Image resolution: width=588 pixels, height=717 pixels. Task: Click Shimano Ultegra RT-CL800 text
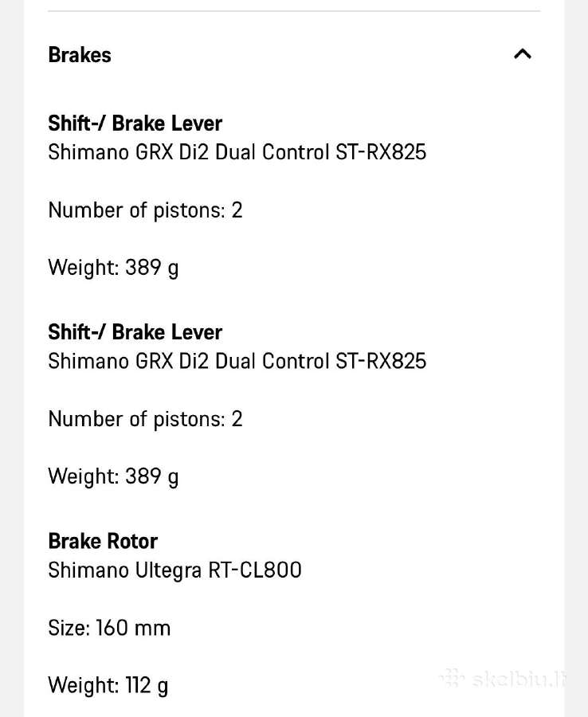point(174,570)
